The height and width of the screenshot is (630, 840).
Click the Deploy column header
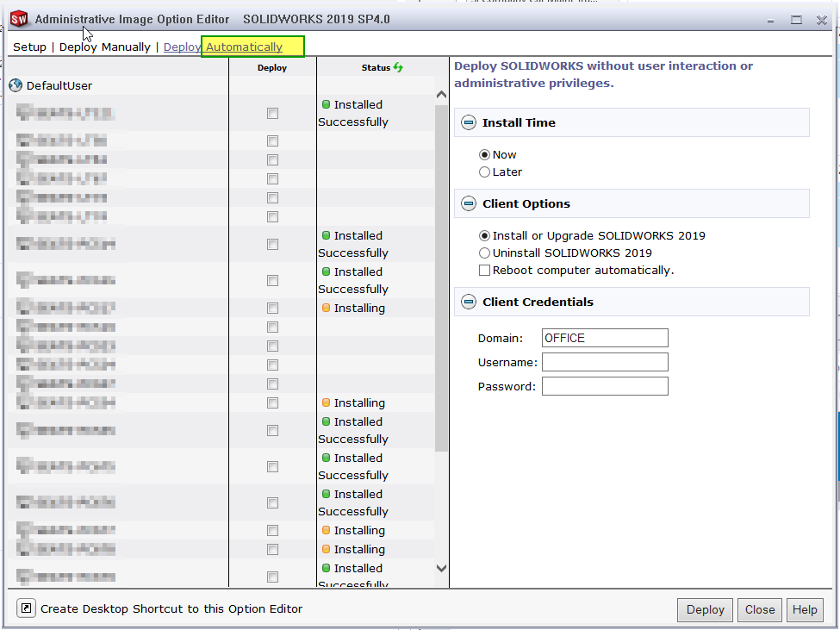(272, 67)
